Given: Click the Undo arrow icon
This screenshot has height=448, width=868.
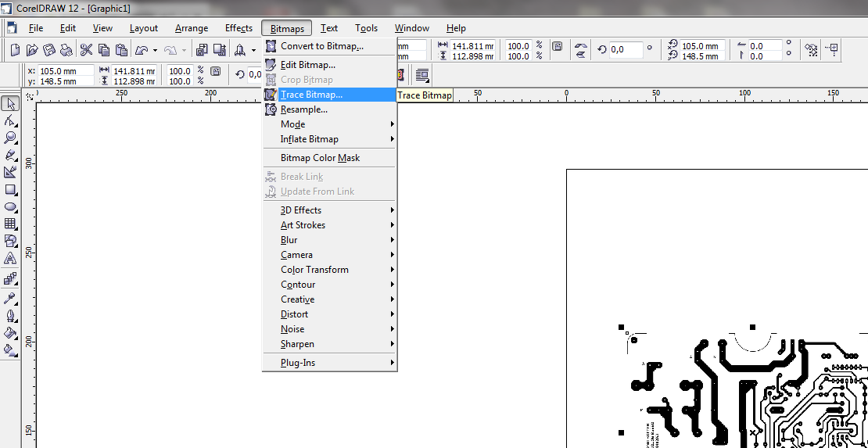Looking at the screenshot, I should pos(142,50).
